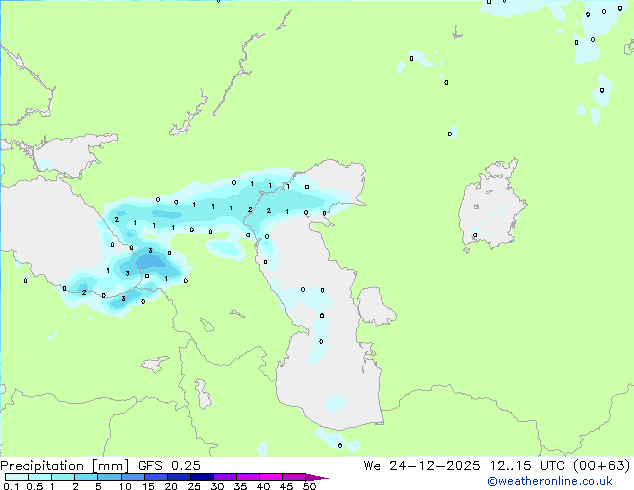
Task: Select the 30–35 mm purple swatch
Action: click(224, 477)
